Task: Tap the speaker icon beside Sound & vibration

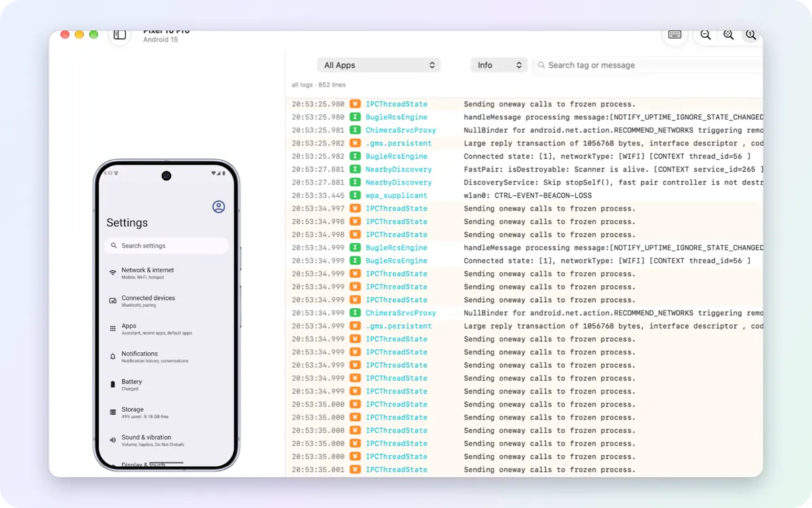Action: pos(113,440)
